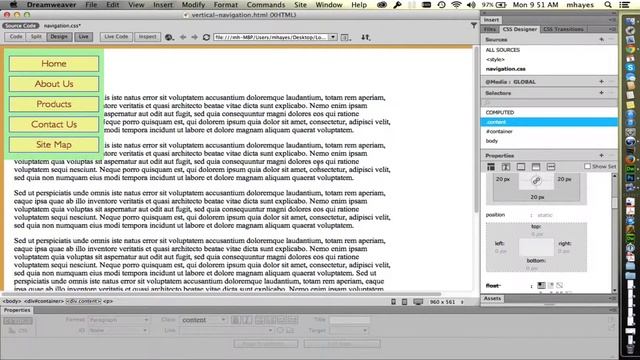640x360 pixels.
Task: Refresh the live view
Action: (206, 37)
